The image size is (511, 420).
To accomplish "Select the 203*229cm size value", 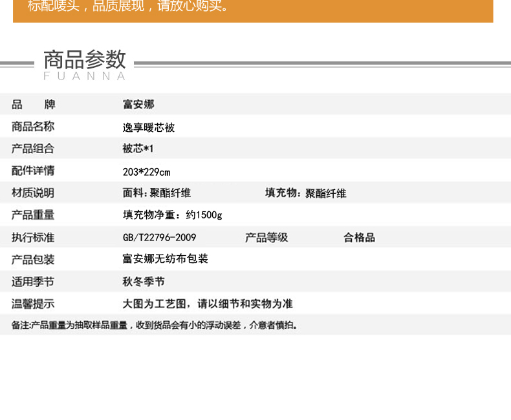I will [x=146, y=171].
